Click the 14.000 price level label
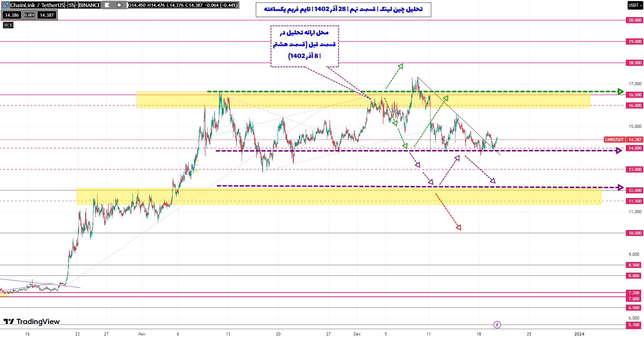Screen dimensions: 644x338 (x=635, y=148)
